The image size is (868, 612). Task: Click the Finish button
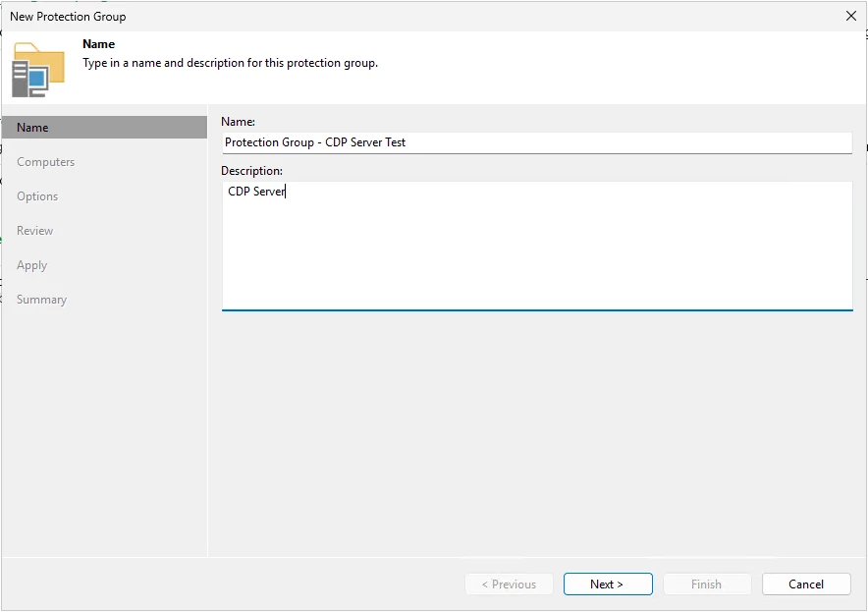(707, 584)
